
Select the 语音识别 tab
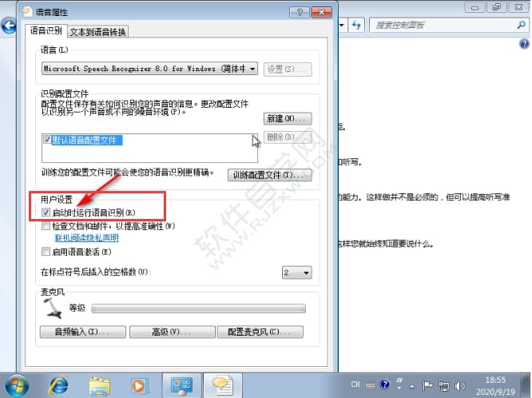point(45,30)
